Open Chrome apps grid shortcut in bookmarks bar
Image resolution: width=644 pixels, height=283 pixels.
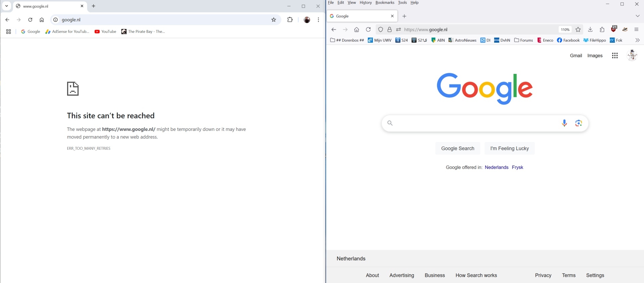tap(9, 32)
